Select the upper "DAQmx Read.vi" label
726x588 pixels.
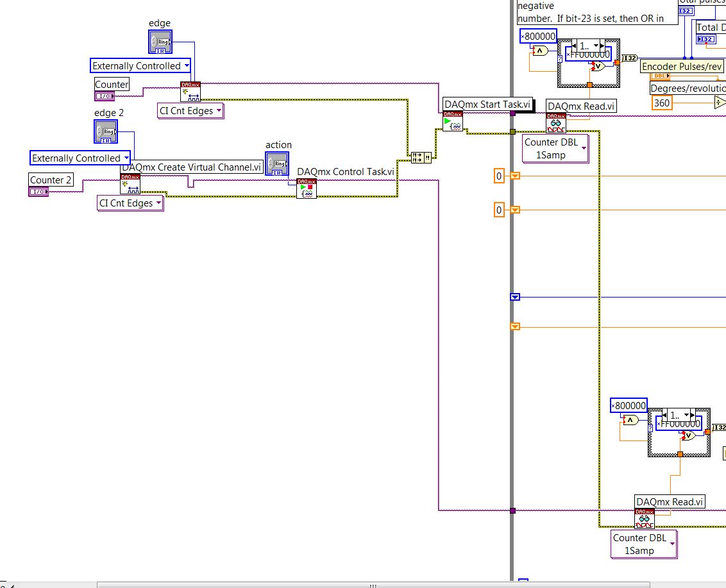[581, 106]
